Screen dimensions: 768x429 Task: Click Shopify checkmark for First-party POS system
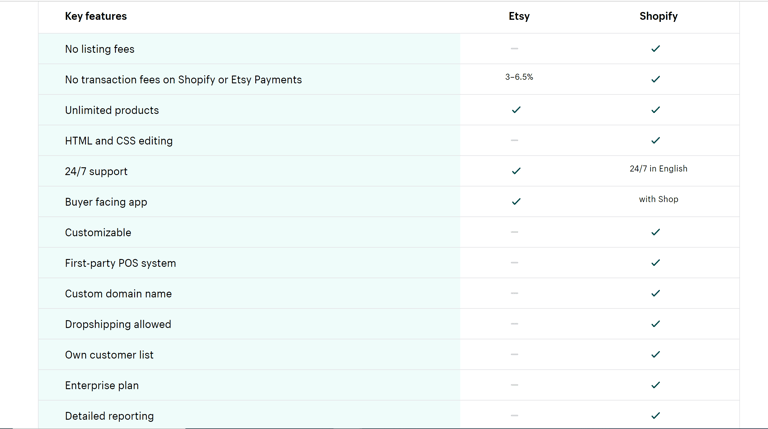pos(656,263)
